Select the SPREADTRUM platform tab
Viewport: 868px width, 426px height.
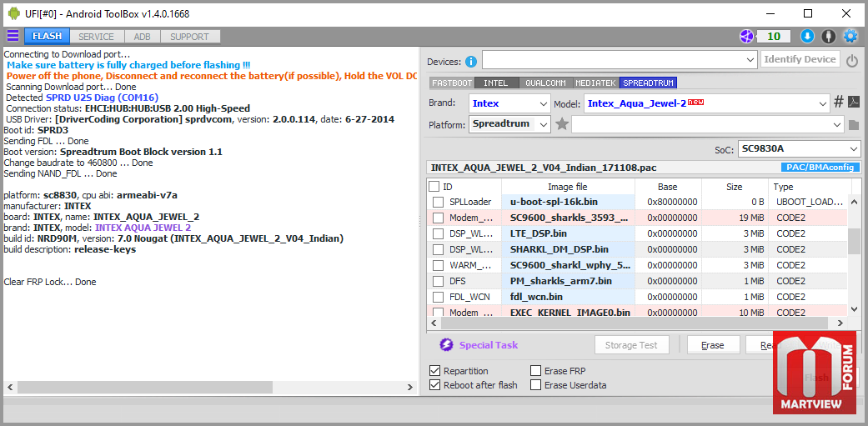[x=648, y=83]
